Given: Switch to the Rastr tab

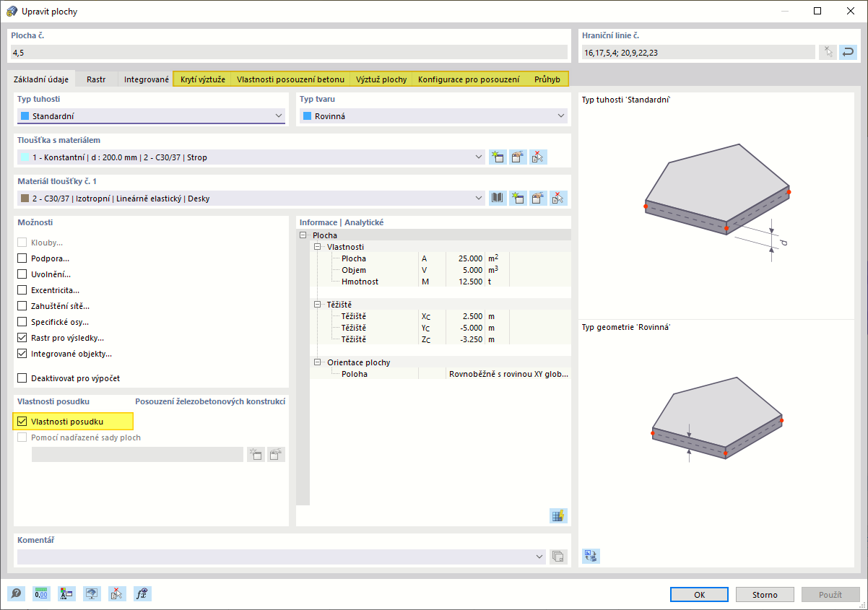Looking at the screenshot, I should [x=96, y=79].
